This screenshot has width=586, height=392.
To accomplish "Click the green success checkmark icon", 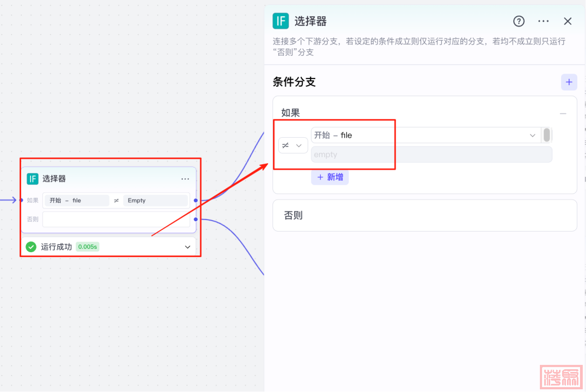I will 31,247.
